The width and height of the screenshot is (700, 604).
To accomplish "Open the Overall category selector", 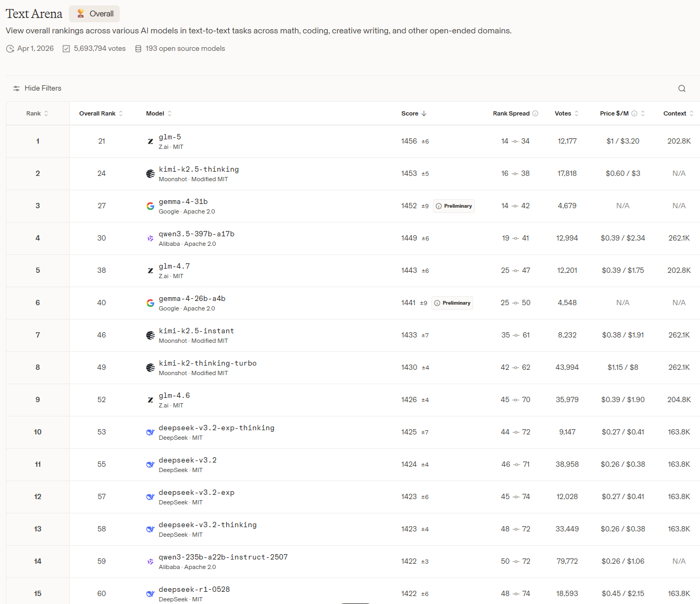I will (x=94, y=14).
